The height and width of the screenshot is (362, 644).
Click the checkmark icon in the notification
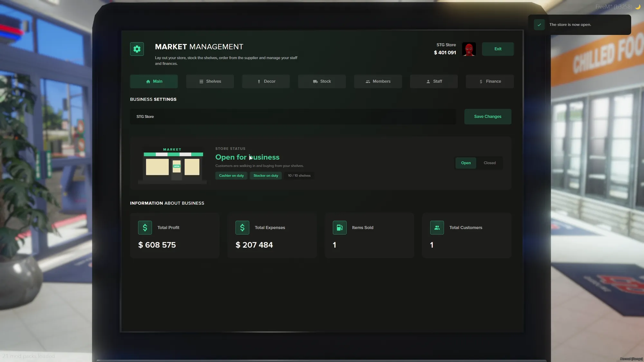tap(539, 25)
